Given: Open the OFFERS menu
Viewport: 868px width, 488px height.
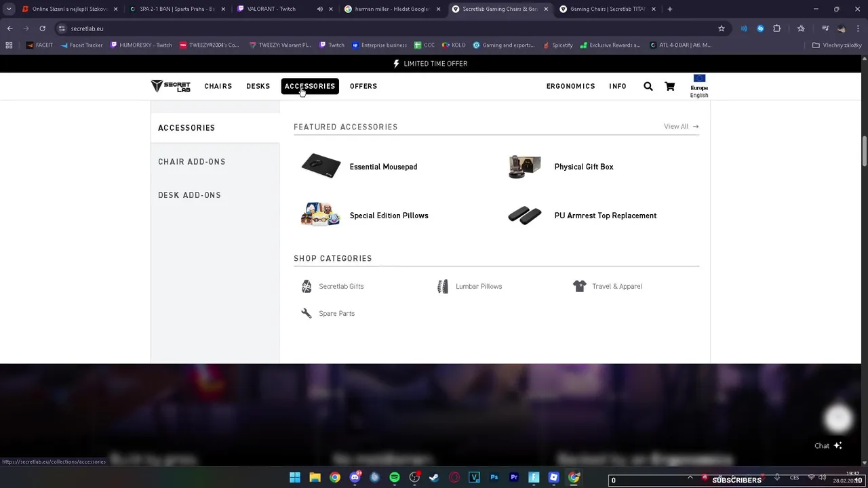Looking at the screenshot, I should (x=363, y=86).
